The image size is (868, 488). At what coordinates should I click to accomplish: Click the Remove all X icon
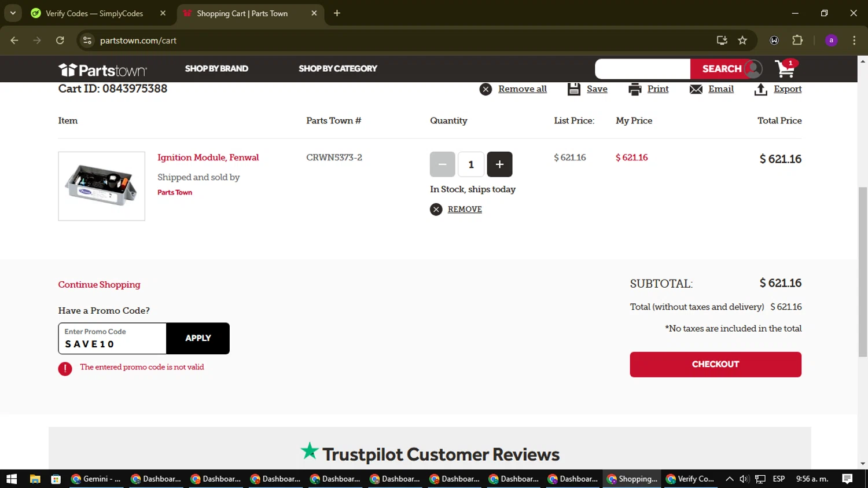(486, 89)
